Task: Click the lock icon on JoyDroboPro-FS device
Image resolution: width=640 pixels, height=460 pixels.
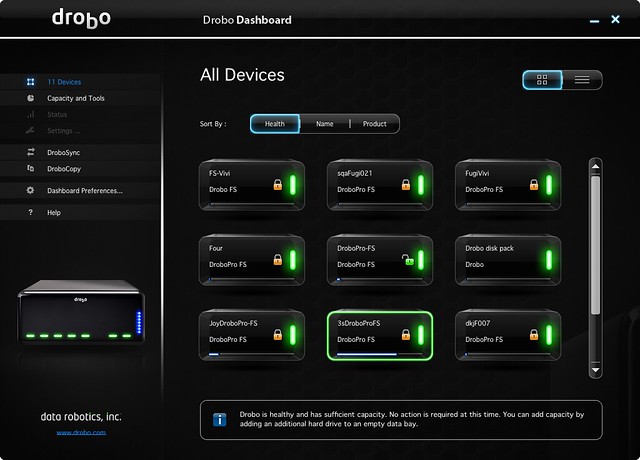Action: tap(278, 335)
